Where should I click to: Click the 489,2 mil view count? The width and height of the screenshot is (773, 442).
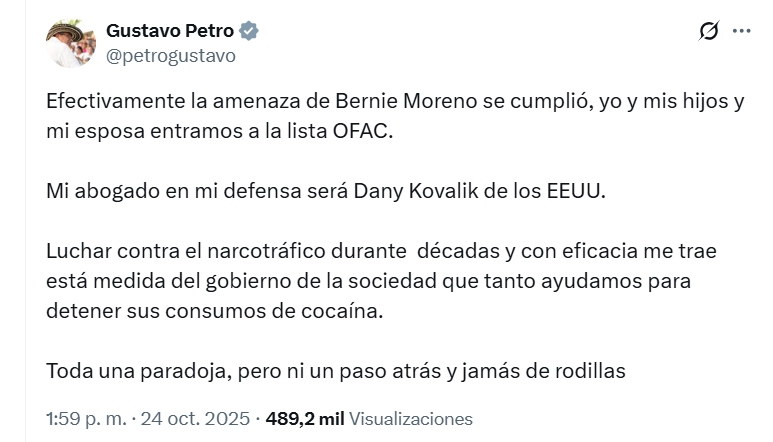pos(304,419)
